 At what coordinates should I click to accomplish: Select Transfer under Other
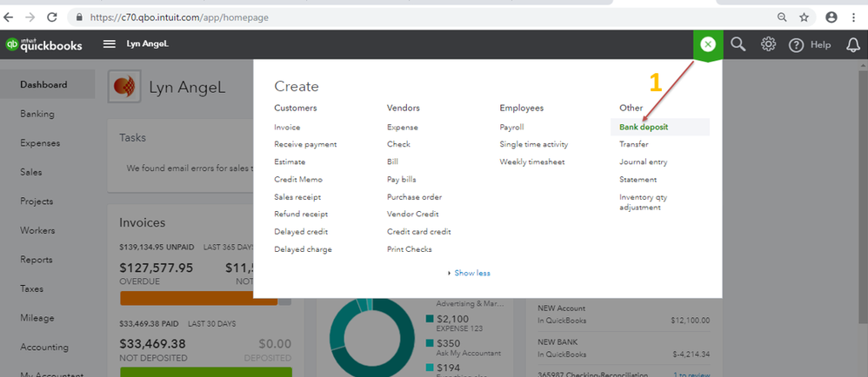coord(634,144)
